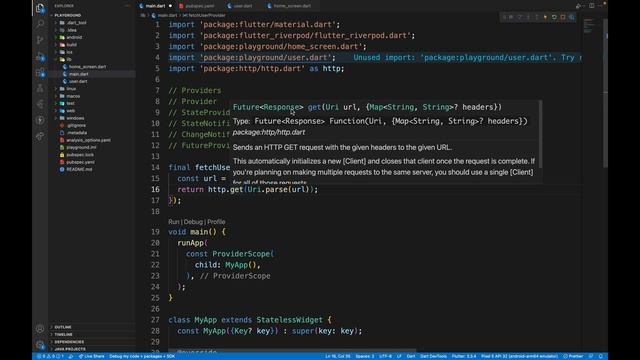This screenshot has width=640, height=360.
Task: Click the Ln/Col cursor position in the status bar
Action: [338, 356]
